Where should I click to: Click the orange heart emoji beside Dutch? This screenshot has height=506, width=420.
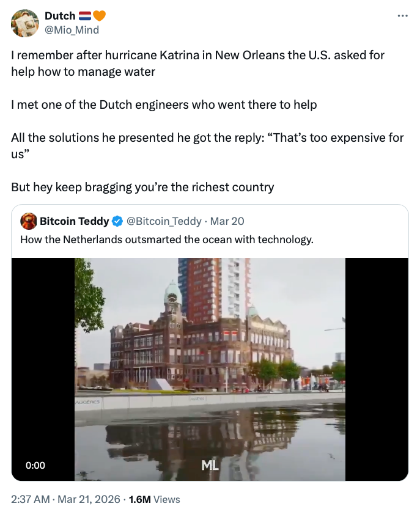(x=98, y=16)
